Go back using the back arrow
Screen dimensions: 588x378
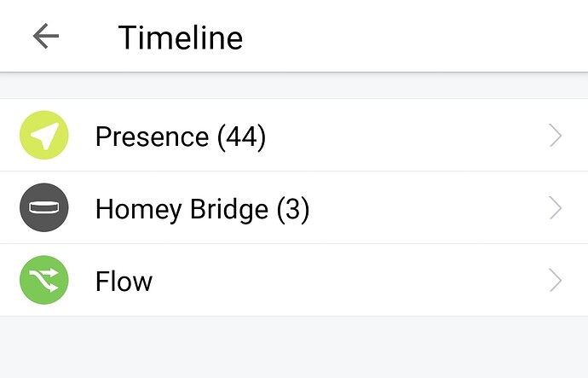[x=45, y=36]
